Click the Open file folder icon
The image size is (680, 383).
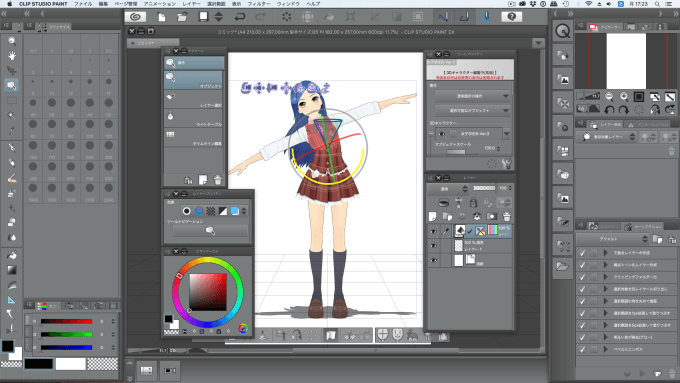[182, 17]
